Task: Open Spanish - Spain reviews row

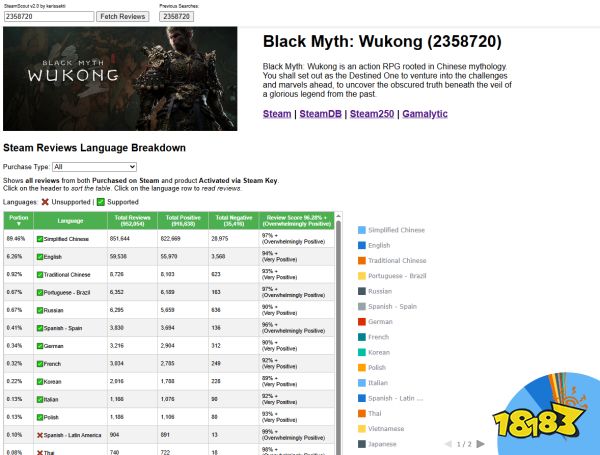Action: coord(169,328)
